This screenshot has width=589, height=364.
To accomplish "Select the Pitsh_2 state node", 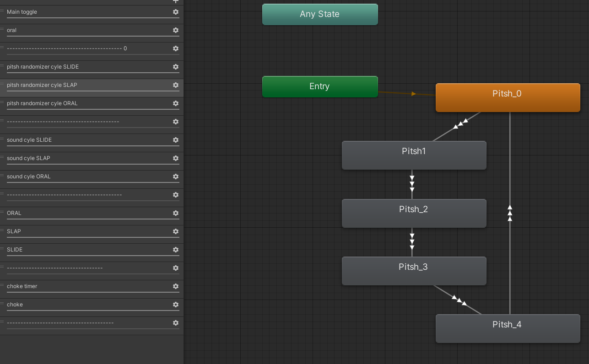I will tap(414, 213).
